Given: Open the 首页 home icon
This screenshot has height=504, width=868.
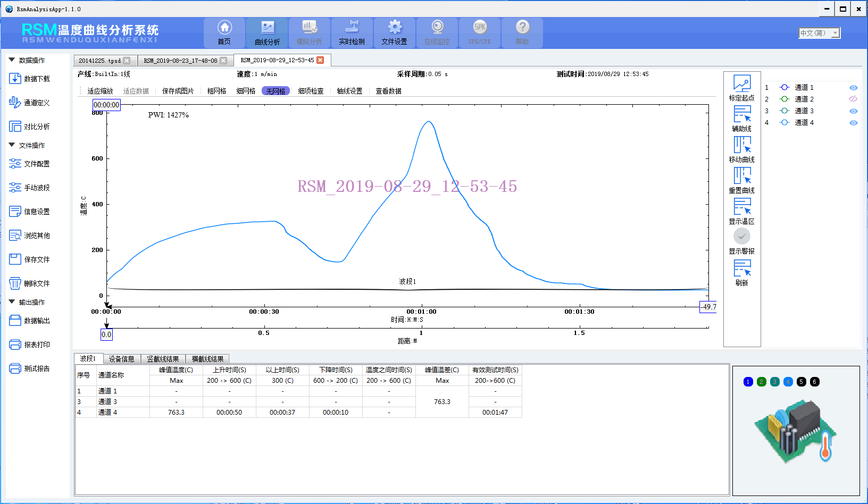Looking at the screenshot, I should (x=224, y=28).
